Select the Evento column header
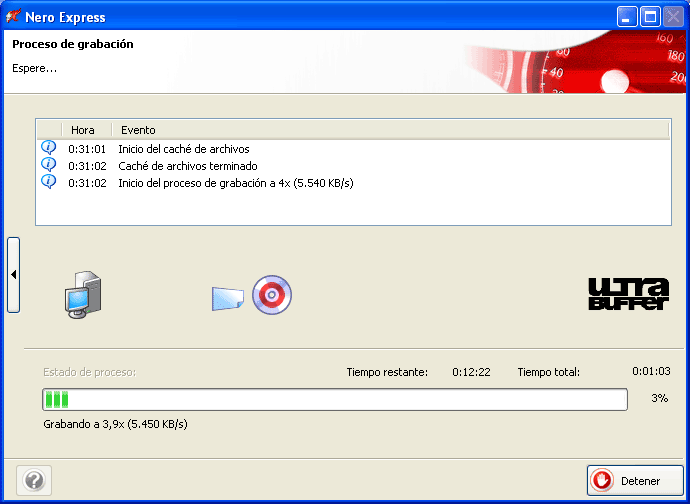Image resolution: width=690 pixels, height=504 pixels. click(390, 130)
